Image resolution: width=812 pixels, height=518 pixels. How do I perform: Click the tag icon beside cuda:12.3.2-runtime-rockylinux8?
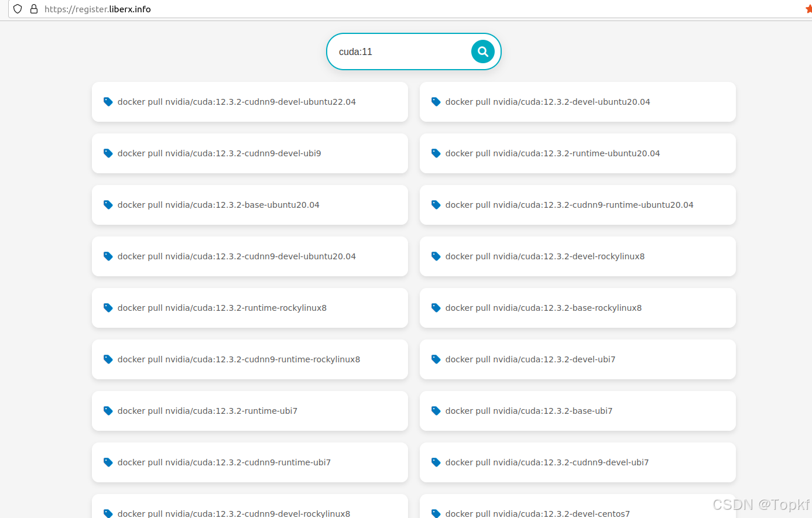click(108, 307)
